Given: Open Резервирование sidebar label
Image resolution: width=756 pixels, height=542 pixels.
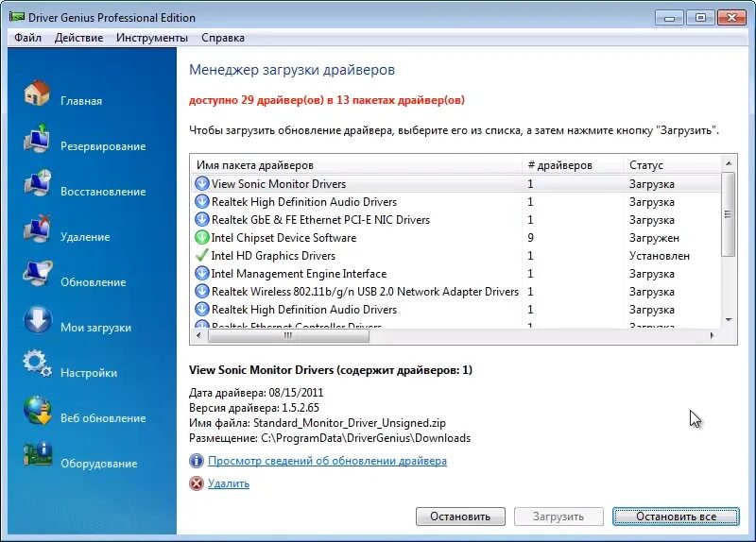Looking at the screenshot, I should click(x=103, y=146).
